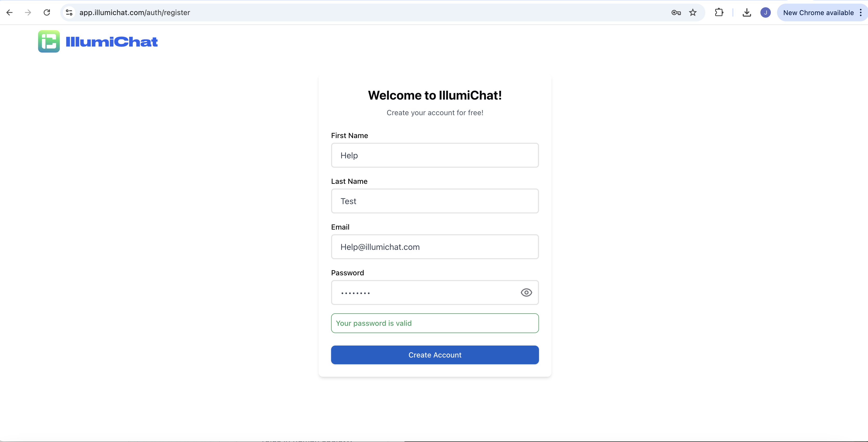Click the IllumiChat logo
Image resolution: width=868 pixels, height=442 pixels.
[98, 41]
